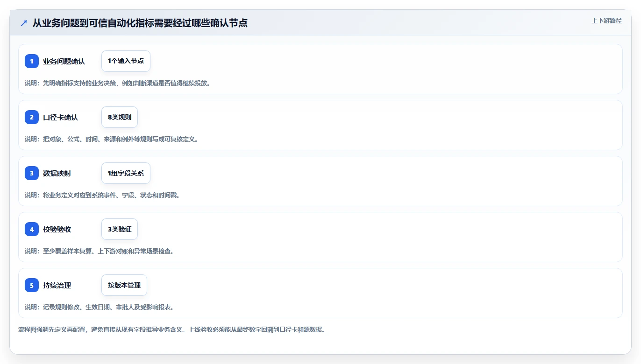Click the footer note starting 流程图强调先定义再配置
This screenshot has width=641, height=364.
pos(171,329)
